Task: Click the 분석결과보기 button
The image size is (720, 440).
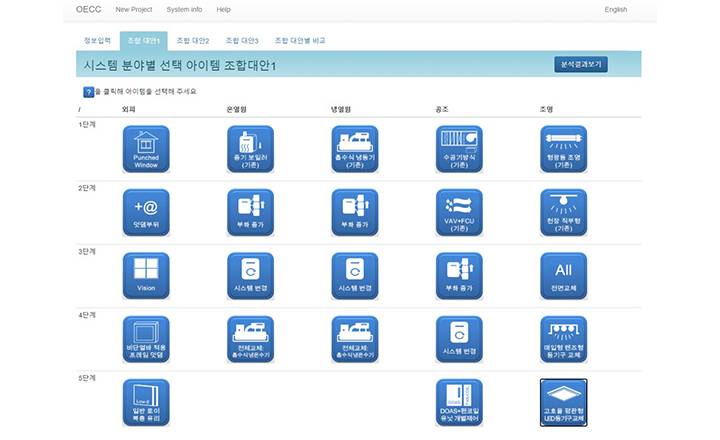Action: (x=581, y=65)
